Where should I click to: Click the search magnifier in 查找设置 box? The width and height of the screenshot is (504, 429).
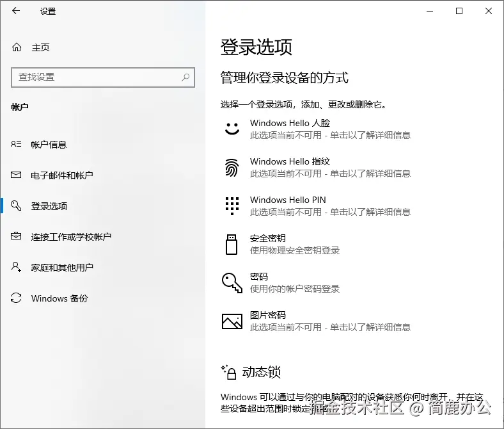[185, 77]
